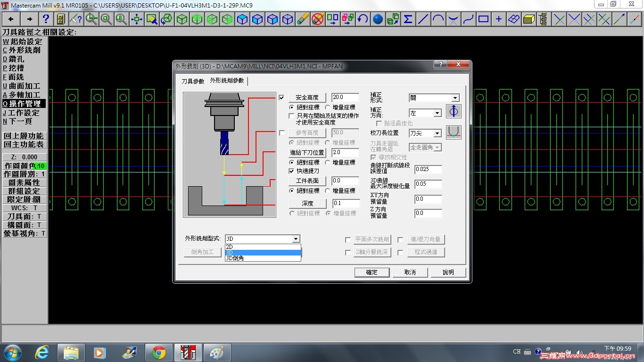The width and height of the screenshot is (644, 362).
Task: Click the Sigma toolbar icon
Action: [408, 19]
